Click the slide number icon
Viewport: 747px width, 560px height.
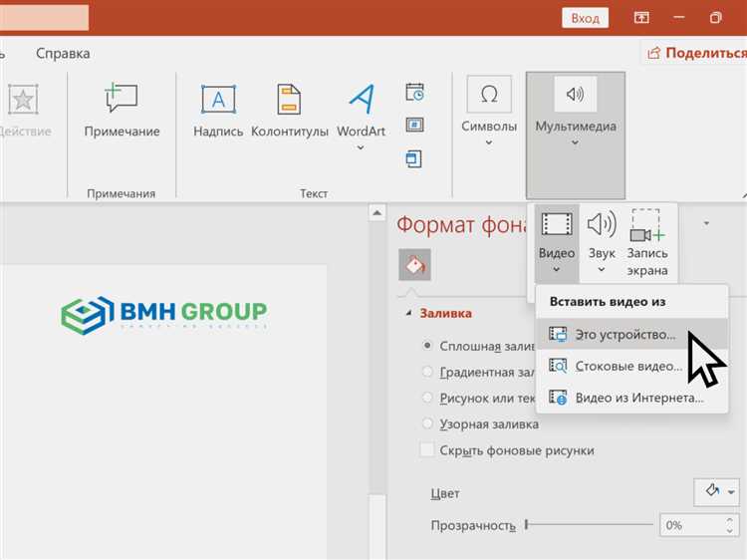[x=414, y=126]
